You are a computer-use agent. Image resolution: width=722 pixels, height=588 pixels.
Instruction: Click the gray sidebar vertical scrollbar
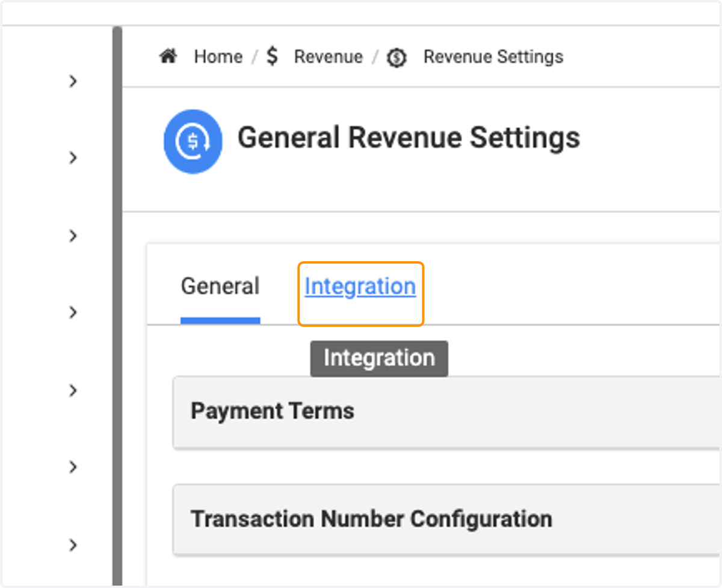pyautogui.click(x=117, y=306)
